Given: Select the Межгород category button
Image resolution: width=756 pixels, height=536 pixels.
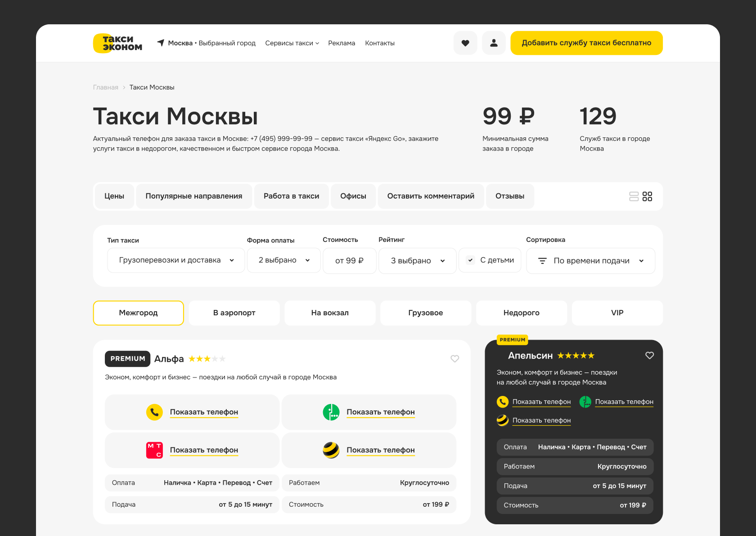Looking at the screenshot, I should pyautogui.click(x=139, y=313).
